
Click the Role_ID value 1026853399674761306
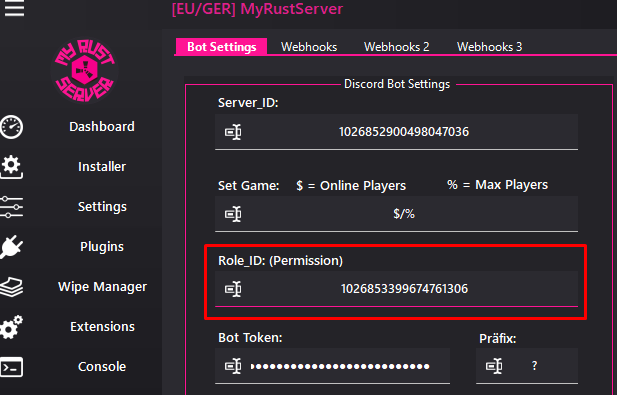(404, 289)
